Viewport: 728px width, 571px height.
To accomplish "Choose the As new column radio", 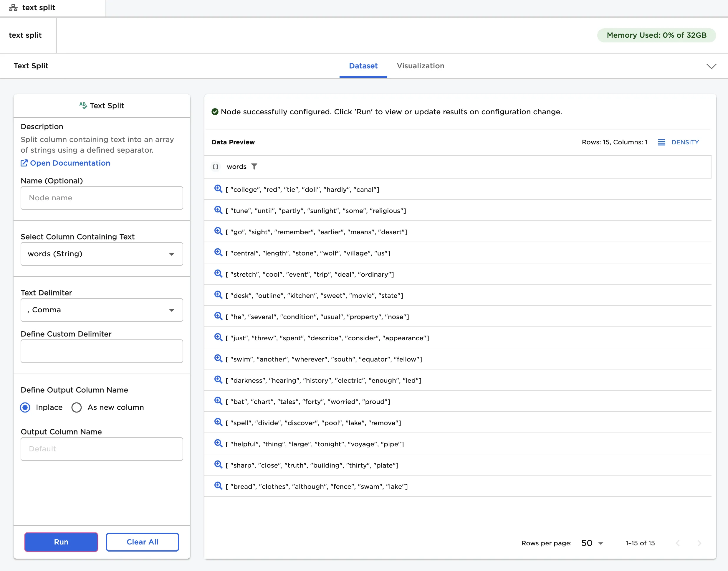I will point(77,407).
